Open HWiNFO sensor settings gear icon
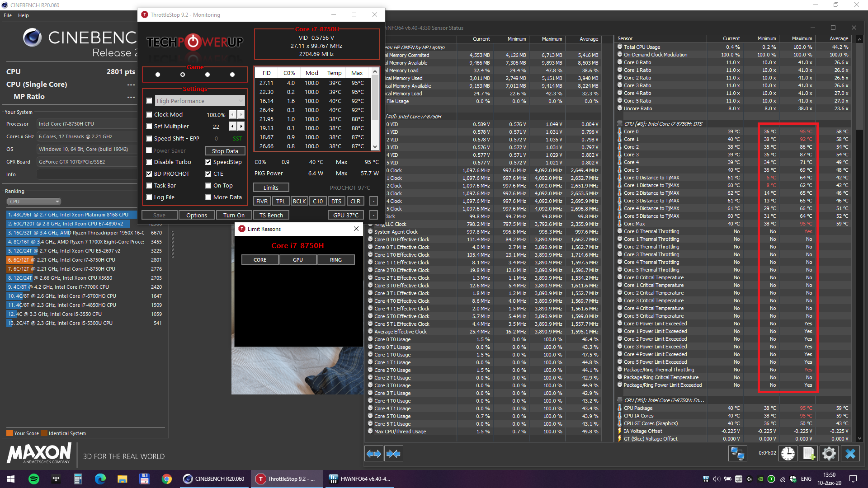This screenshot has width=868, height=488. click(x=829, y=453)
